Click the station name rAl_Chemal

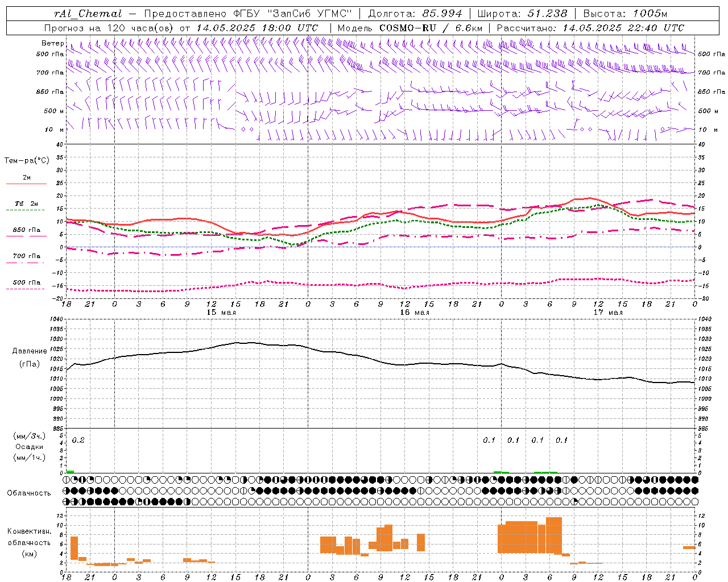(x=88, y=14)
